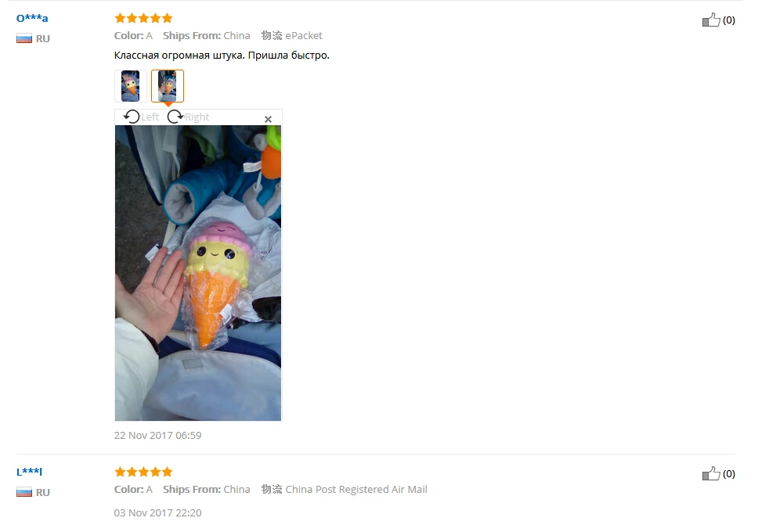Click the five-star rating on O***a's review
The width and height of the screenshot is (758, 532).
pos(143,18)
